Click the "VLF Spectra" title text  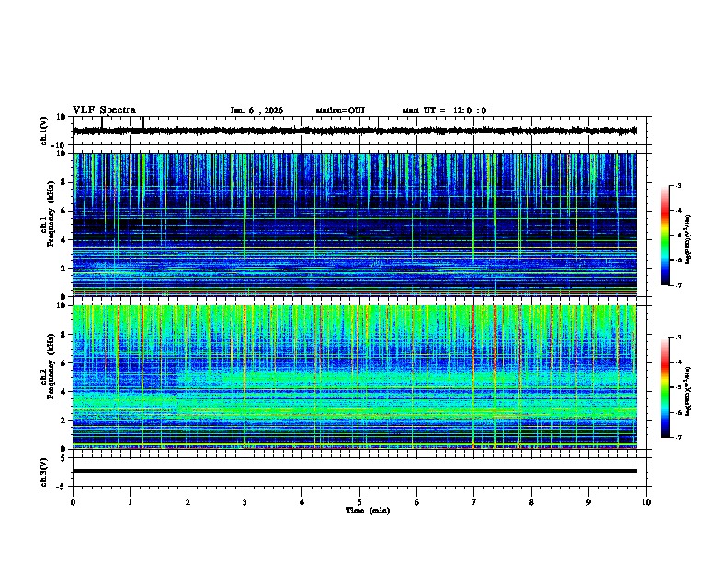pyautogui.click(x=104, y=110)
